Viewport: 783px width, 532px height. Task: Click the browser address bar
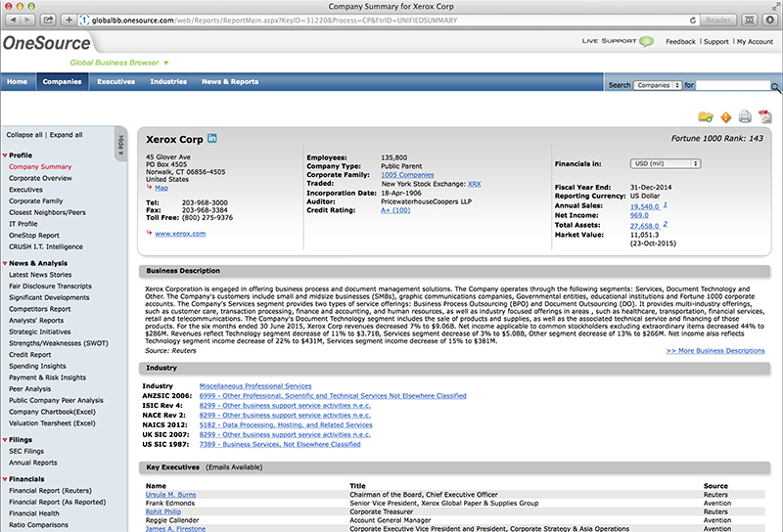click(390, 21)
